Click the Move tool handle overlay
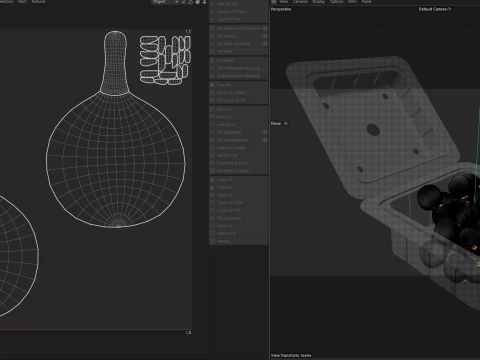The image size is (480, 360). click(x=279, y=123)
